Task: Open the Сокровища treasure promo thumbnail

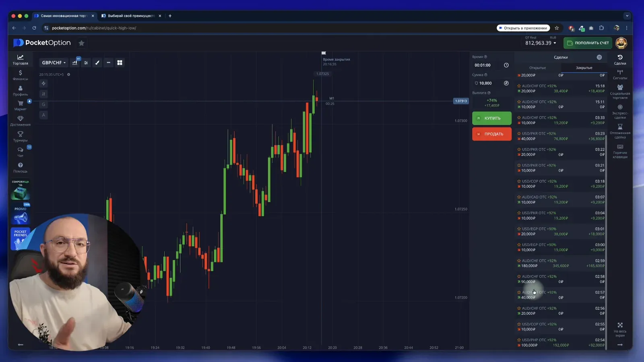Action: (x=20, y=190)
